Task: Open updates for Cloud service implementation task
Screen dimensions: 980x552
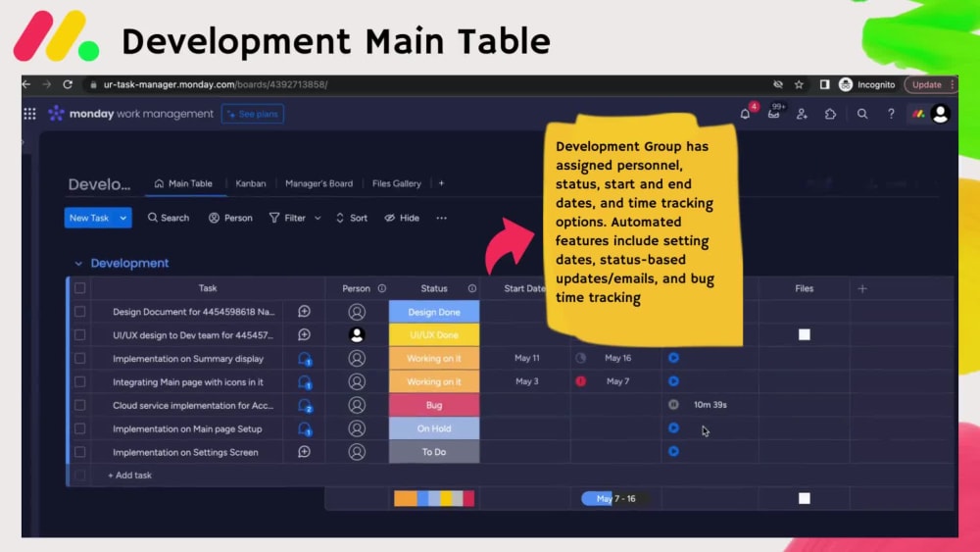Action: pos(305,405)
